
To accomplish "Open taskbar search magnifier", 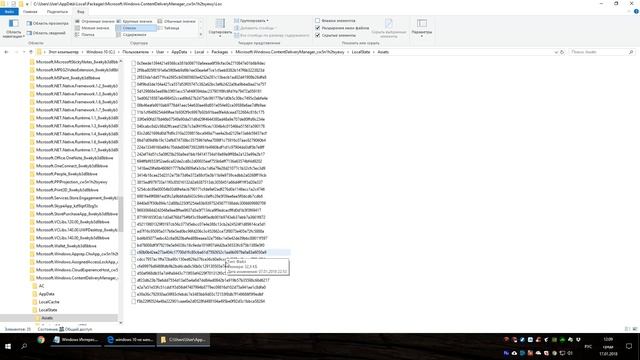I will coord(24,346).
